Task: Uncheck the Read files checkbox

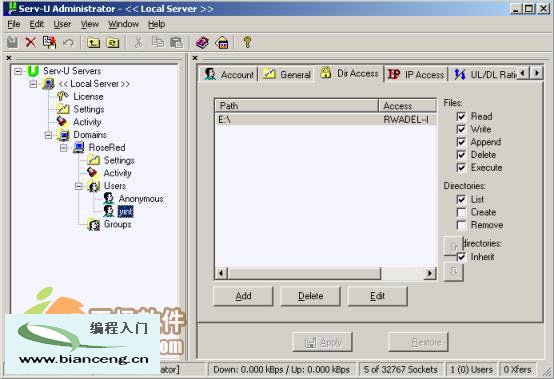Action: [461, 116]
